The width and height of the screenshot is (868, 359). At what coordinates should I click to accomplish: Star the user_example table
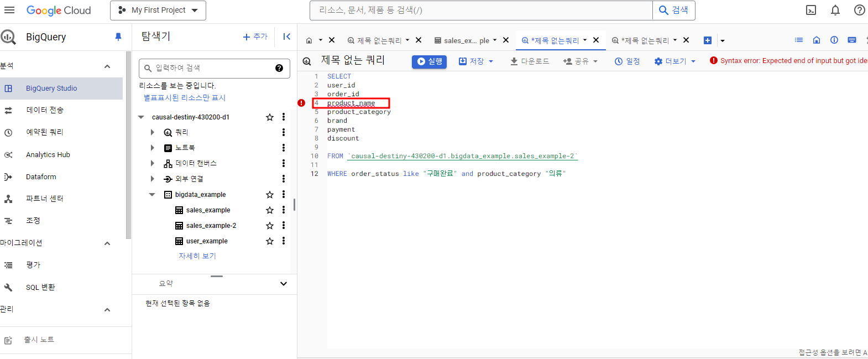pyautogui.click(x=270, y=241)
